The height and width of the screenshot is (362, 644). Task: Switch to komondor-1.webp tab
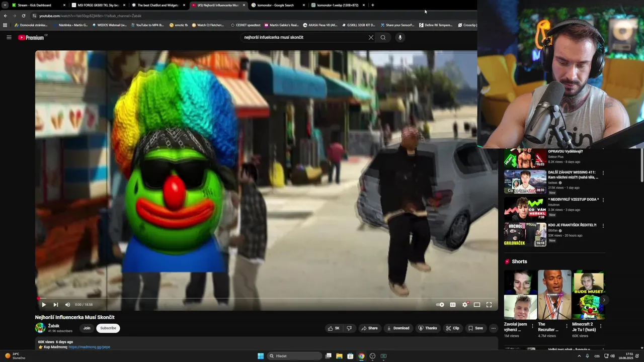tap(338, 5)
